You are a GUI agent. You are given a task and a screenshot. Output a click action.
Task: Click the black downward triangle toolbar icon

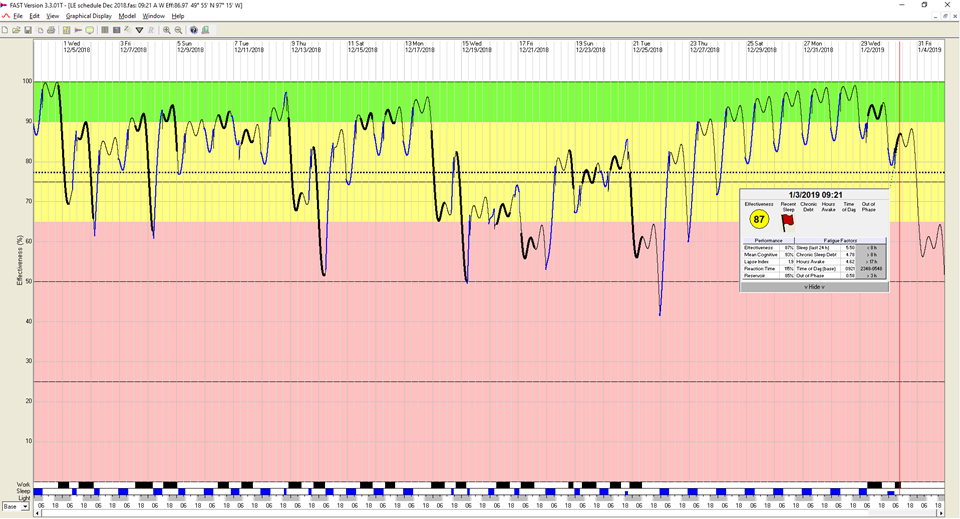[x=139, y=30]
